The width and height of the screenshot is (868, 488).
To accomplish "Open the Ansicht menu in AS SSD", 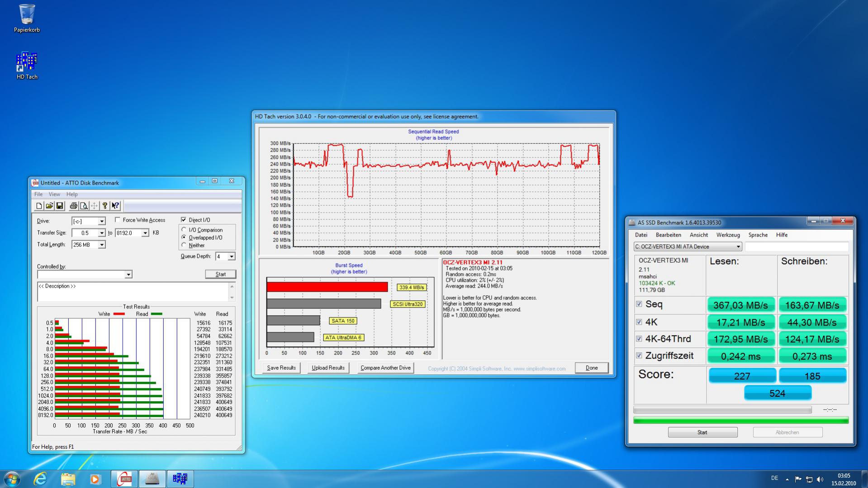I will coord(699,235).
